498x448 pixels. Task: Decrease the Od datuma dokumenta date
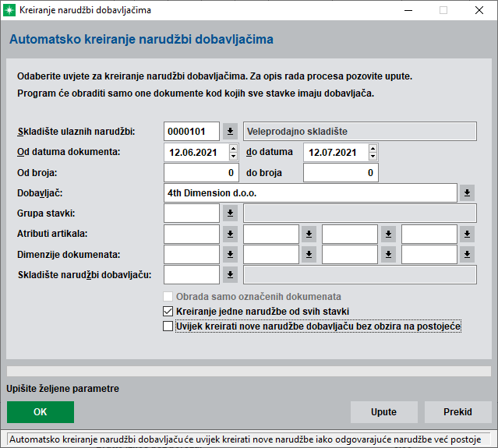pyautogui.click(x=234, y=156)
